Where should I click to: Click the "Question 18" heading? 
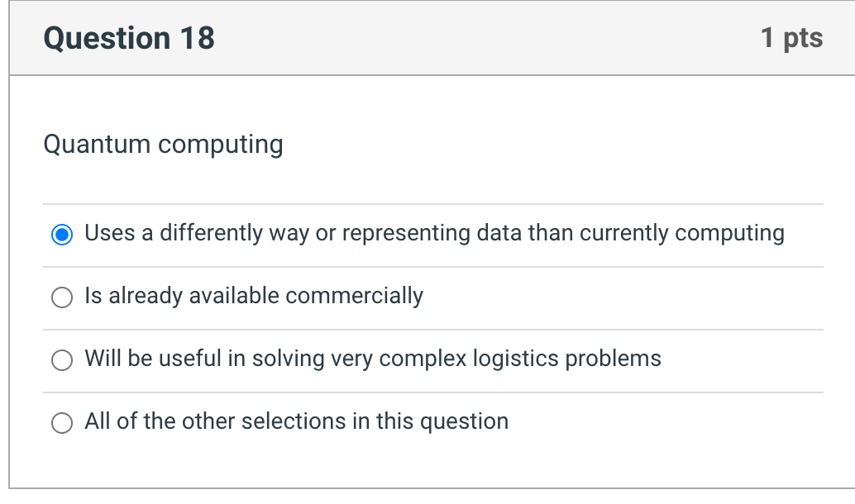tap(129, 38)
